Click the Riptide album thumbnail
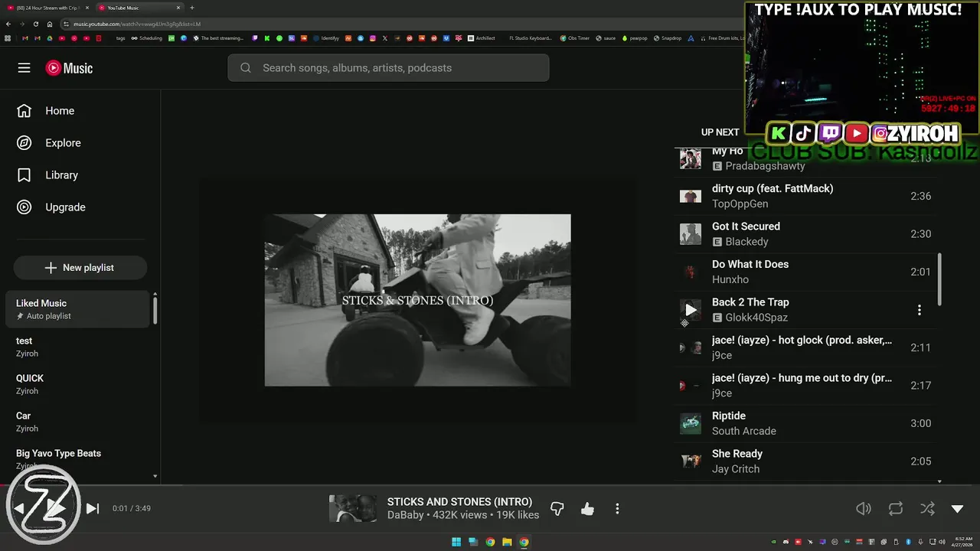This screenshot has height=551, width=980. tap(691, 423)
